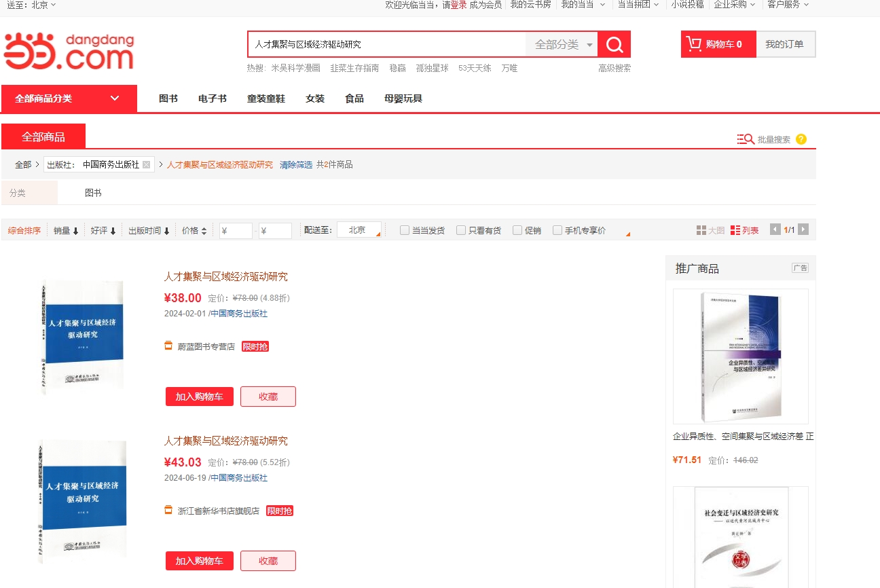880x588 pixels.
Task: Enable the 当当发货 checkbox
Action: click(405, 230)
